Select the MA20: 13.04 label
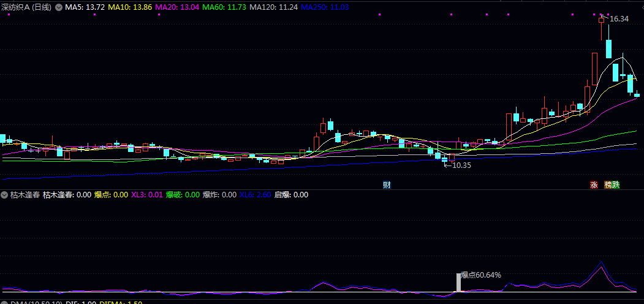The width and height of the screenshot is (644, 304). [177, 7]
